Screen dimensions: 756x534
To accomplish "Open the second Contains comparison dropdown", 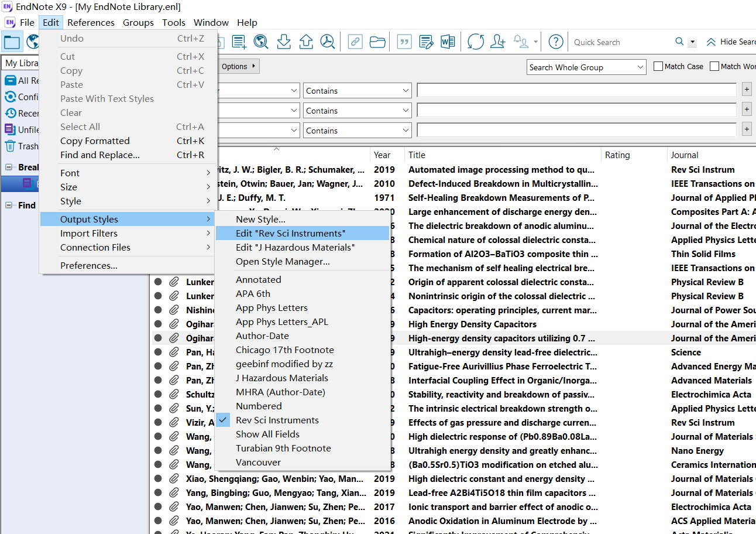I will click(x=357, y=111).
